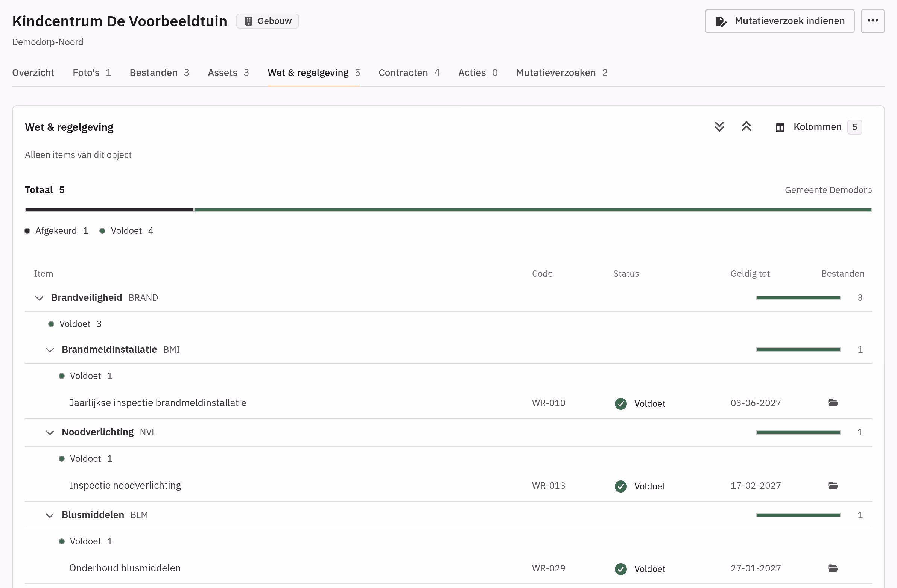
Task: Click the Bestanden column header
Action: 842,273
